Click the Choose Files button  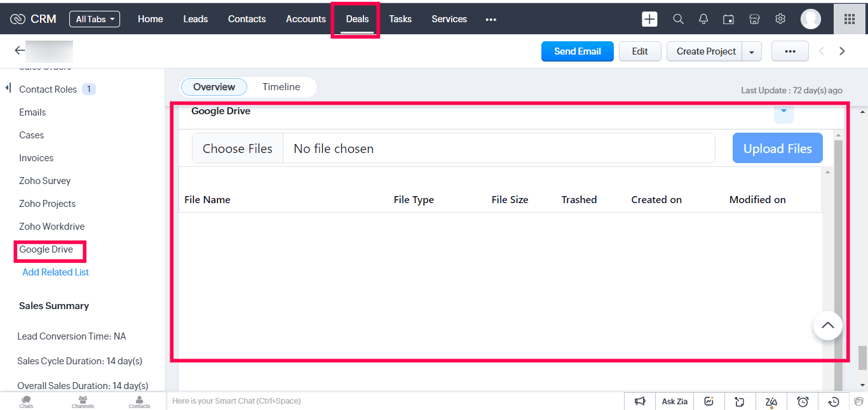[238, 149]
